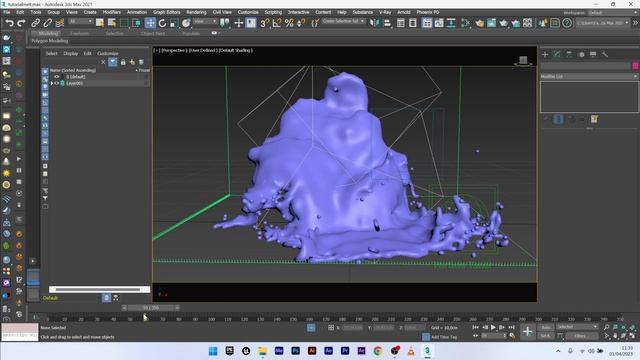Toggle the lock icon in Scene Explorer
This screenshot has height=360, width=640.
point(123,62)
